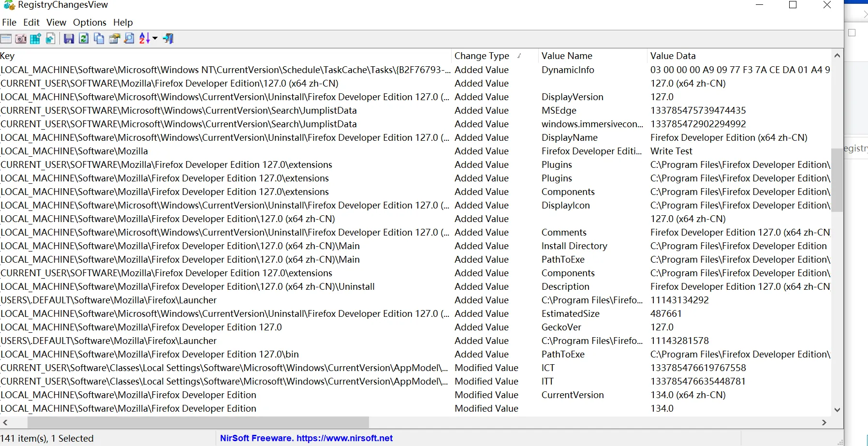Open the File menu
Viewport: 868px width, 446px height.
click(9, 22)
